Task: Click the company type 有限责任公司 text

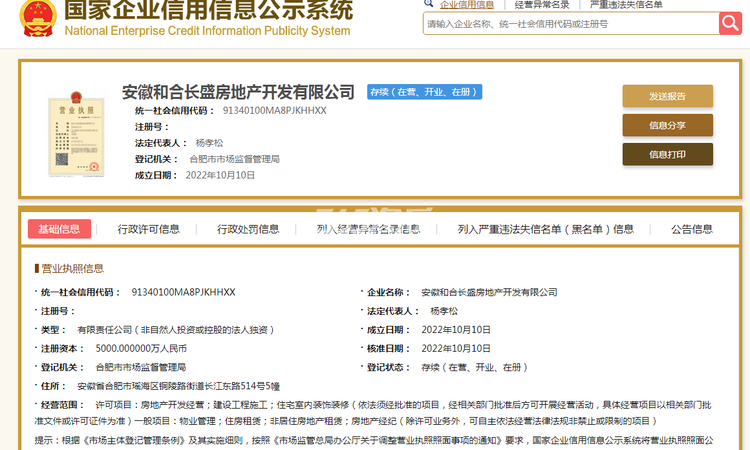Action: coord(176,330)
